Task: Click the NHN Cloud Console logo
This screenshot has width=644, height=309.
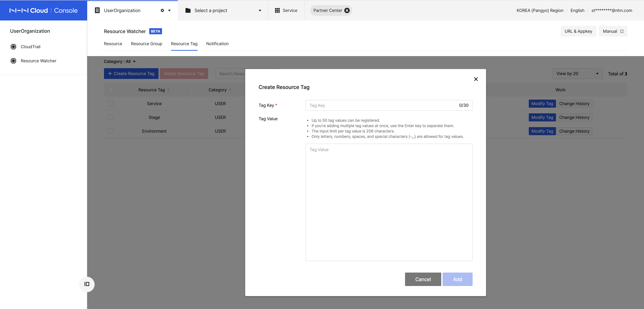Action: coord(43,11)
